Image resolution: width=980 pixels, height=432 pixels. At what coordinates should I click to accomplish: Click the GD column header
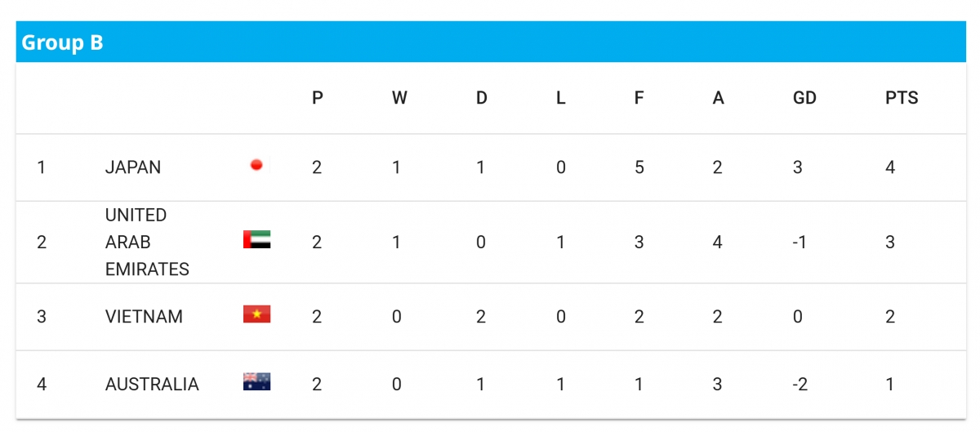(804, 98)
